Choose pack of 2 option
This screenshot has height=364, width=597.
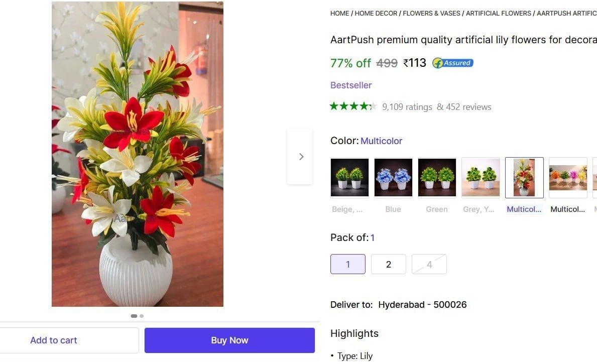tap(388, 264)
